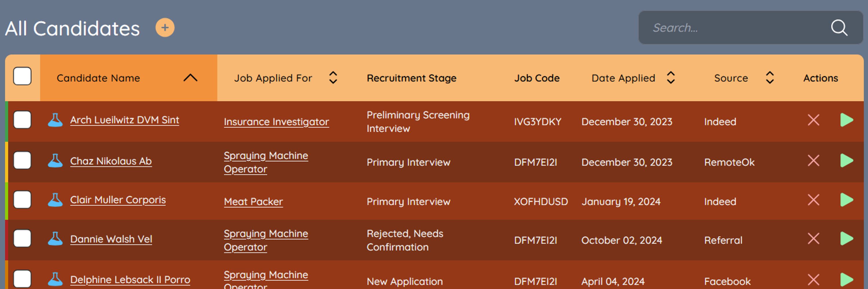Click the flask icon beside Arch Lueilwitz DVM Sint
This screenshot has width=868, height=289.
tap(55, 120)
